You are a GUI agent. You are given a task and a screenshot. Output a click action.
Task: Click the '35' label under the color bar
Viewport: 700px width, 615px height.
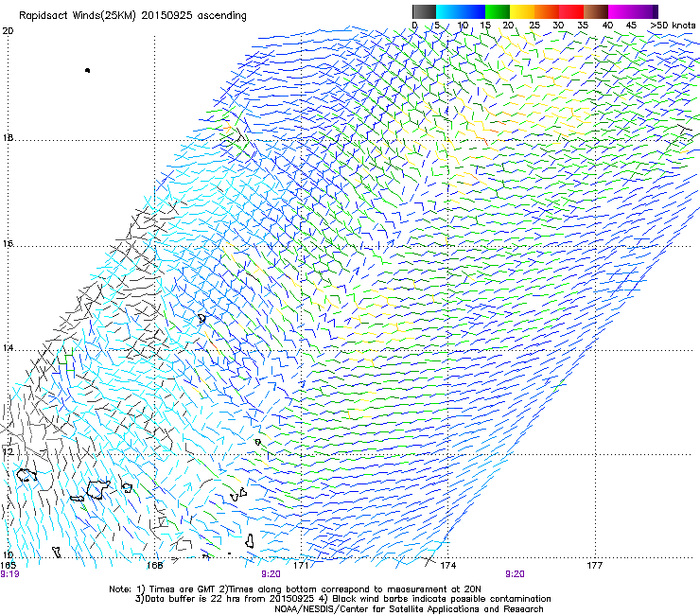pyautogui.click(x=583, y=26)
